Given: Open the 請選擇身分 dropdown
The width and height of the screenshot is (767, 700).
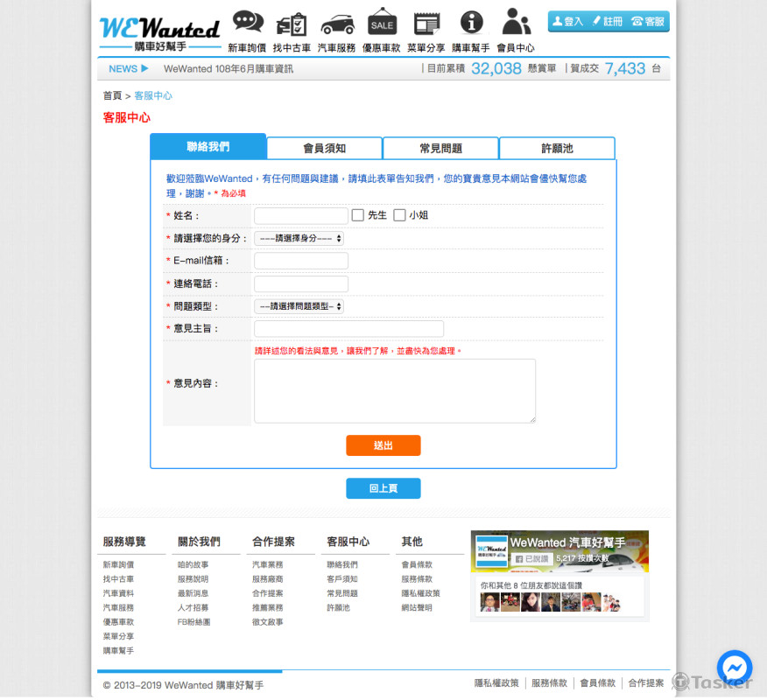Looking at the screenshot, I should point(298,237).
